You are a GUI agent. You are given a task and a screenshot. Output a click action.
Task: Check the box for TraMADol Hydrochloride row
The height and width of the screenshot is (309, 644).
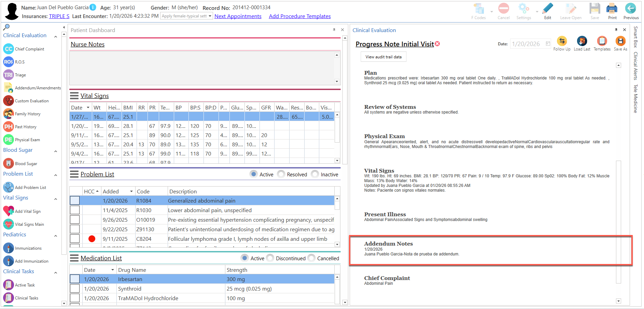click(75, 298)
